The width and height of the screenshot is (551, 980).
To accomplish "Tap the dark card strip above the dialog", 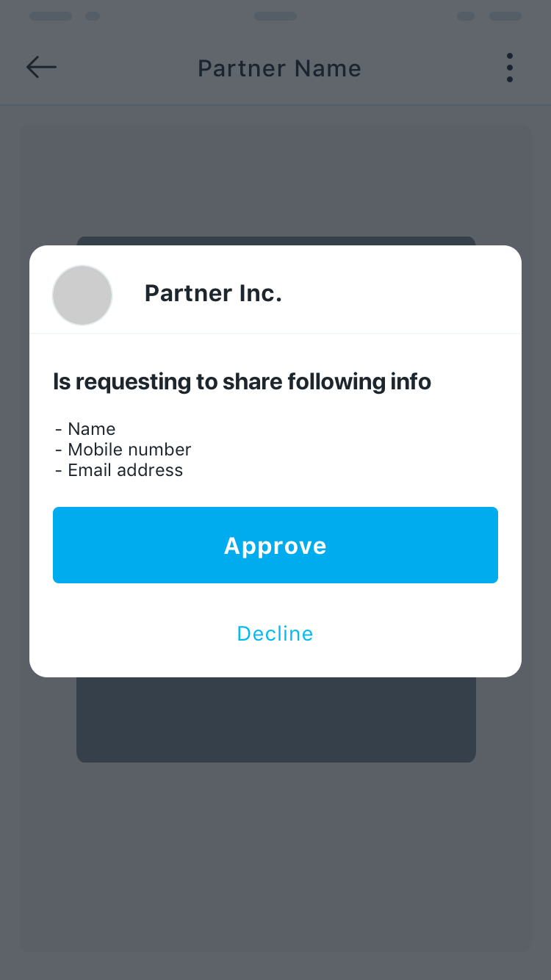I will point(275,241).
